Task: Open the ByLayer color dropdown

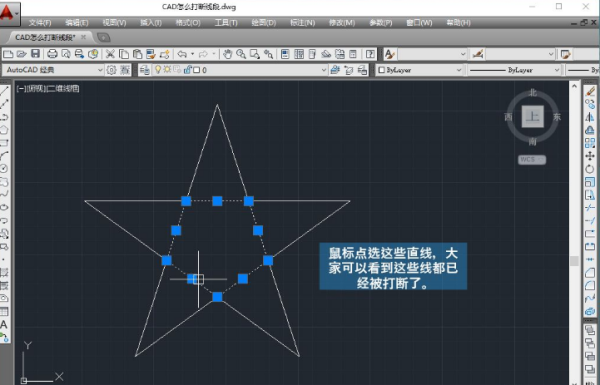Action: pos(458,70)
